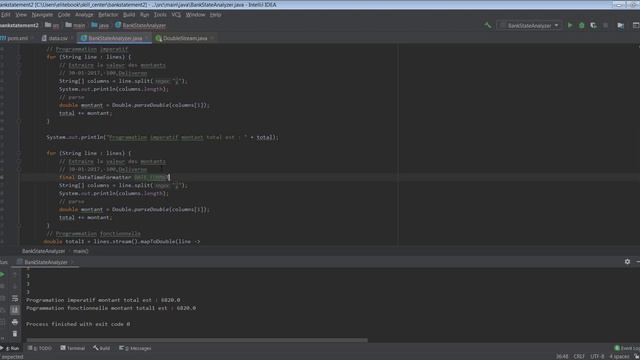Open the Build tool window
This screenshot has width=640, height=360.
[x=102, y=348]
